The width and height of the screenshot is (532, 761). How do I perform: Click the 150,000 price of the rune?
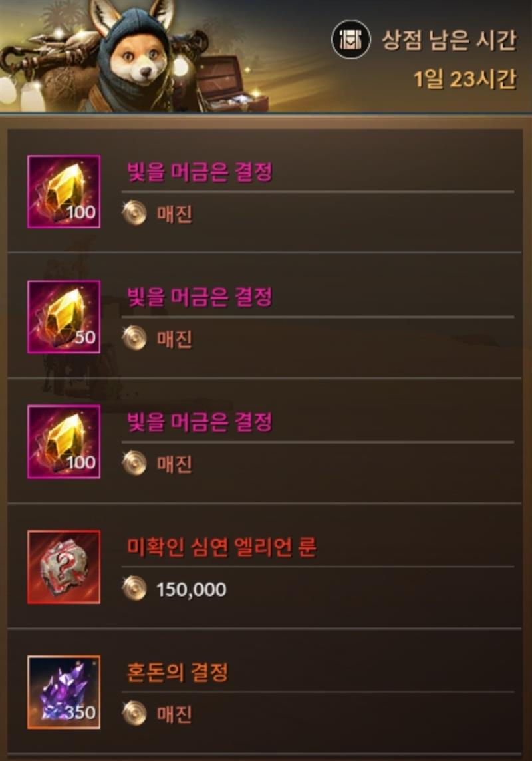tap(191, 589)
